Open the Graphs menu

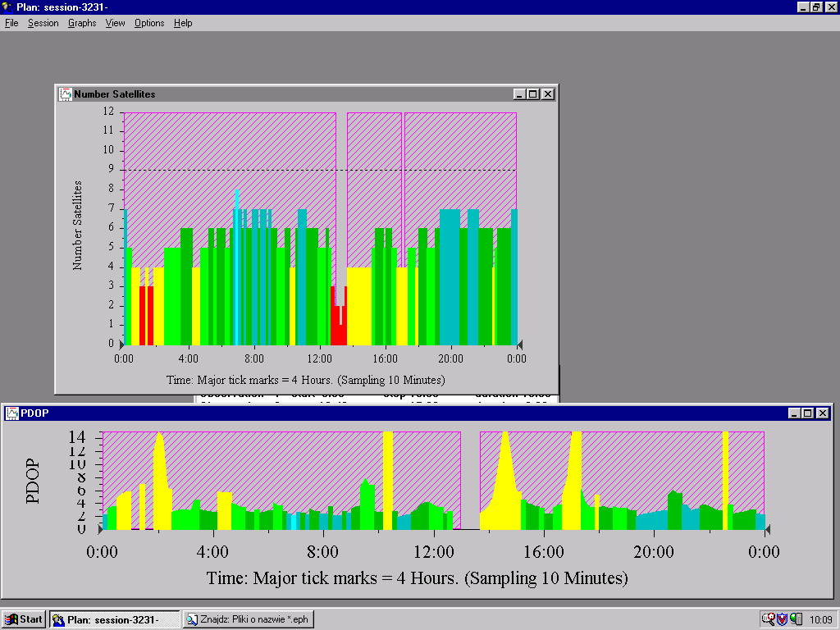pyautogui.click(x=82, y=23)
